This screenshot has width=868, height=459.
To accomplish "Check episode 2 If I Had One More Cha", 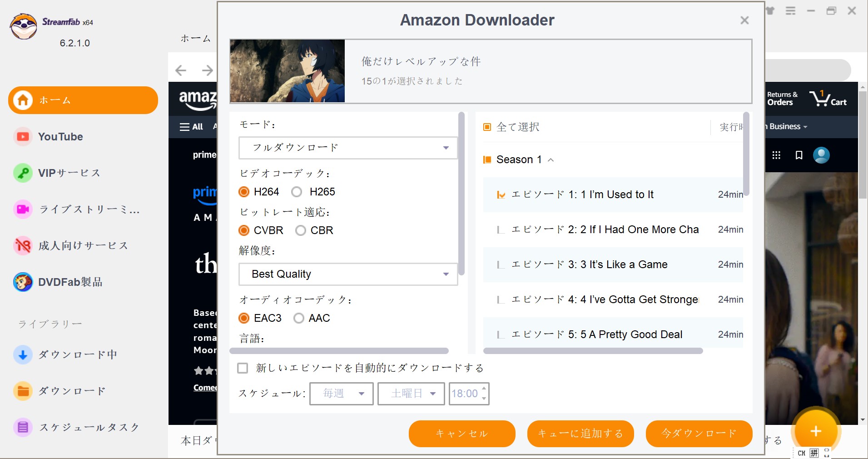I will pos(501,230).
